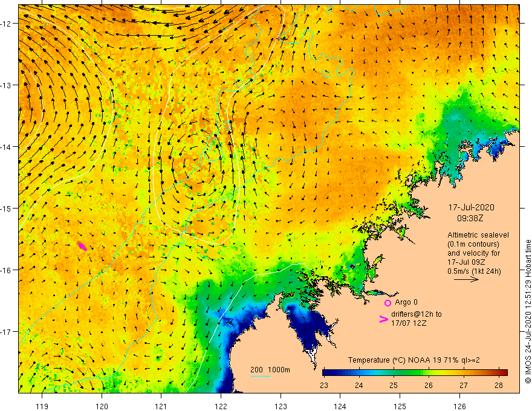Click the '17/07 12Z' legend text
This screenshot has height=411, width=532.
[409, 323]
